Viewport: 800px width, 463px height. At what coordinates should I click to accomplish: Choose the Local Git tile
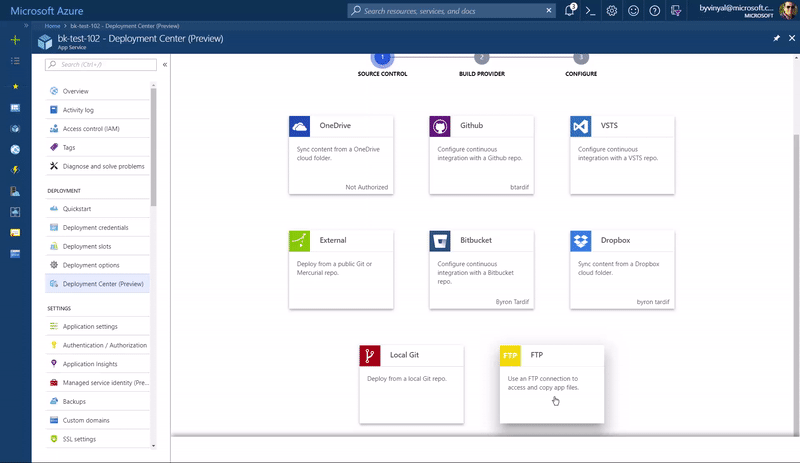pyautogui.click(x=411, y=383)
